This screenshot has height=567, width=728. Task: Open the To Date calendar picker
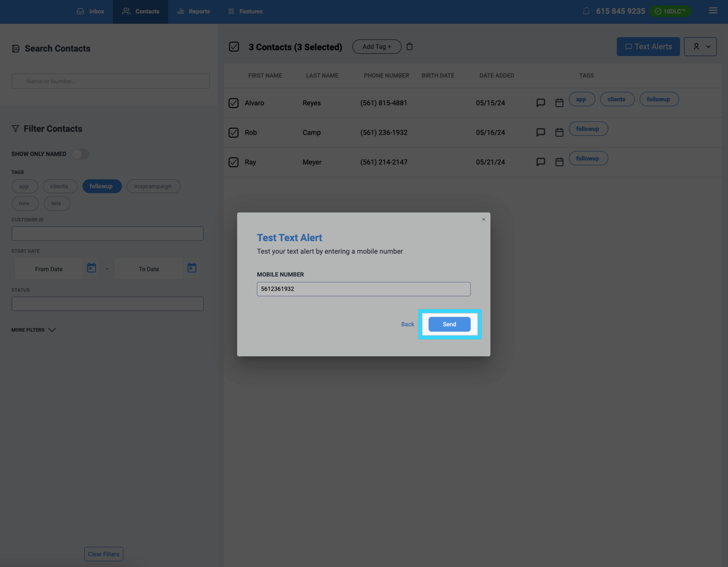tap(192, 268)
